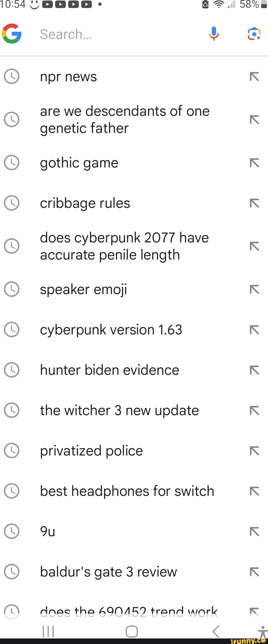This screenshot has height=644, width=268.
Task: Tap arrow next to 'privatized police'
Action: tap(254, 451)
